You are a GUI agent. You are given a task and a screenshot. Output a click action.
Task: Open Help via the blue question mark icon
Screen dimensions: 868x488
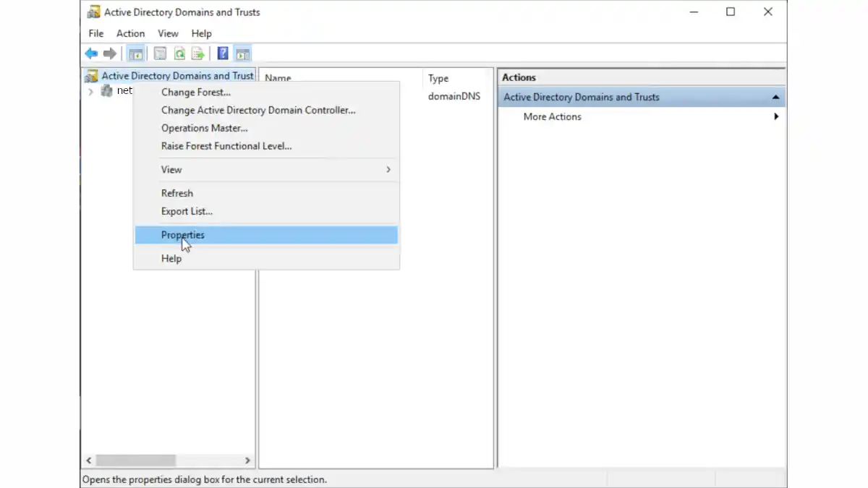[223, 53]
